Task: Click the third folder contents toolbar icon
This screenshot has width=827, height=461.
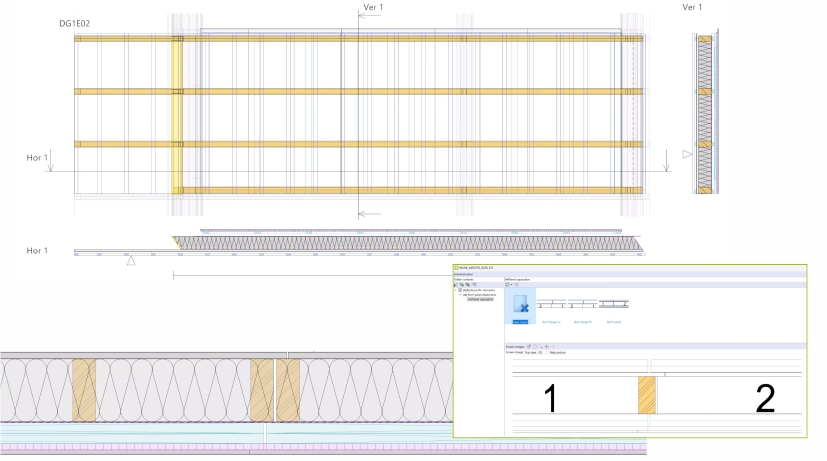Action: pyautogui.click(x=468, y=284)
